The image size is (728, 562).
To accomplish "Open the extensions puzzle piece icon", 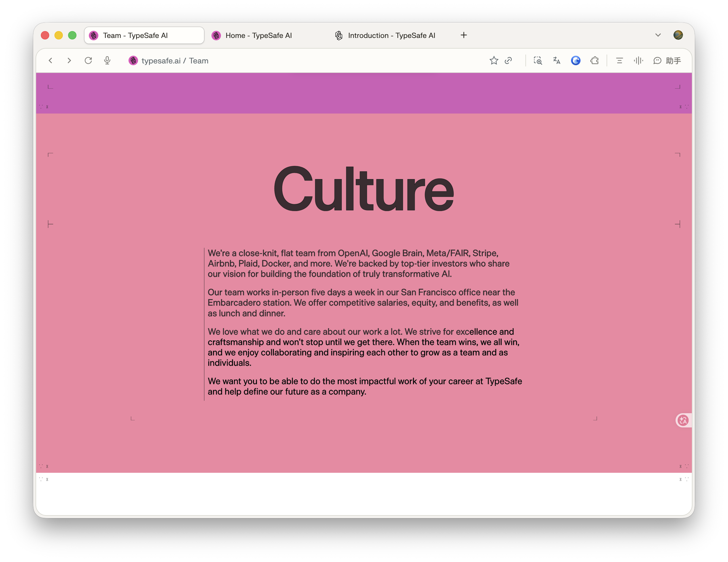I will [x=595, y=60].
